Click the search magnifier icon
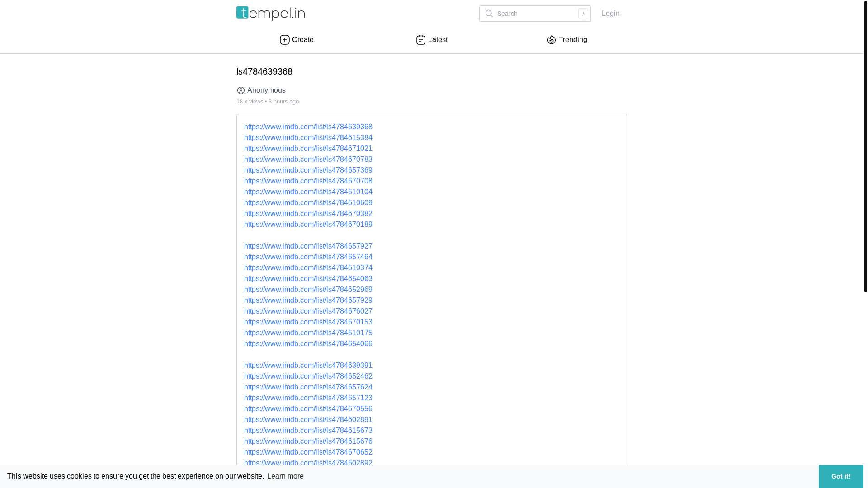The width and height of the screenshot is (868, 488). [489, 14]
